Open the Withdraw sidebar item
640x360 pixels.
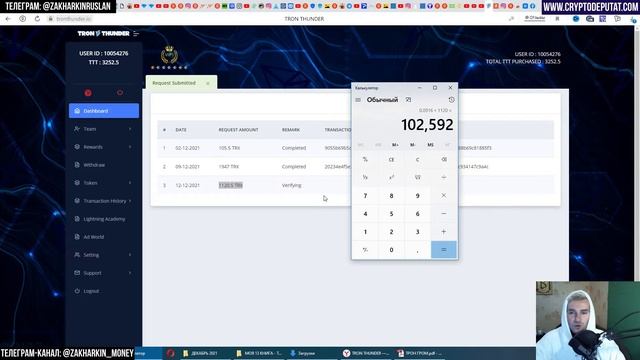pos(104,165)
